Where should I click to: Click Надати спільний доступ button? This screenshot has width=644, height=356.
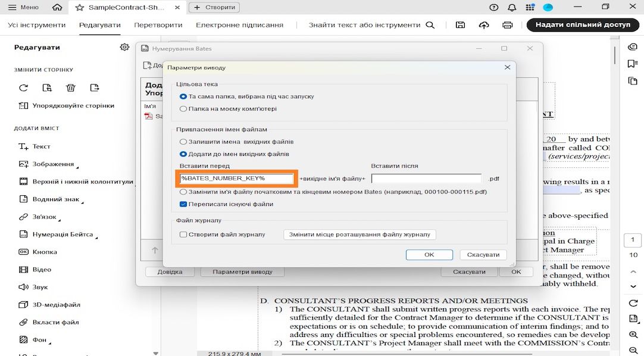(x=583, y=24)
